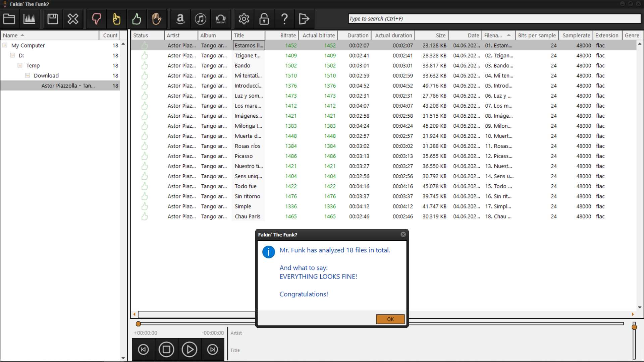644x362 pixels.
Task: Sort by Name column header
Action: [50, 35]
